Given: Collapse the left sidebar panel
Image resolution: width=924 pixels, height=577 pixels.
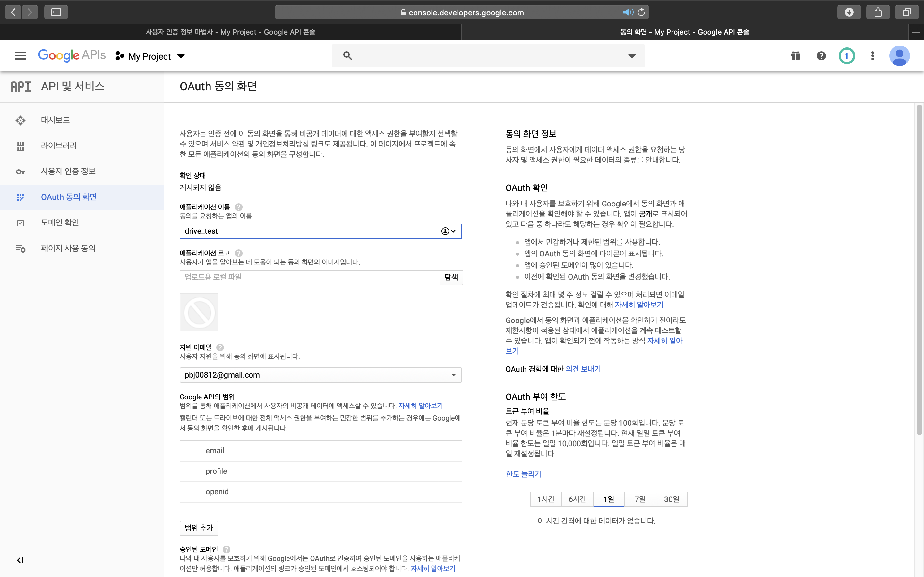Looking at the screenshot, I should point(20,560).
